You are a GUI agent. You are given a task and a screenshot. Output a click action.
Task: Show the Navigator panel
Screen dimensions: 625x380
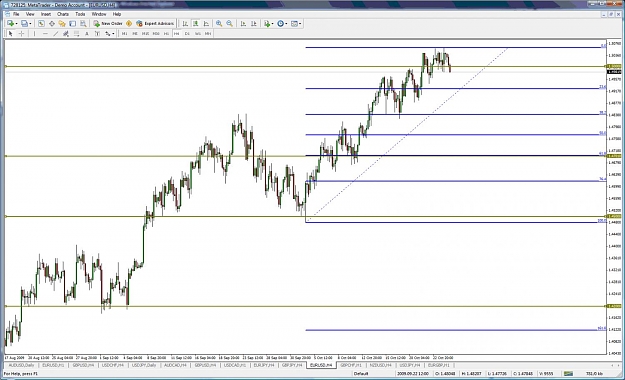click(x=62, y=24)
